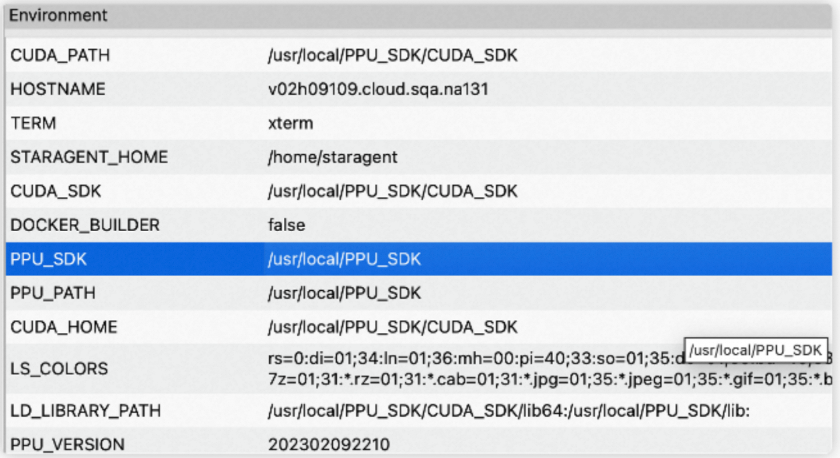
Task: Click the Environment section header
Action: coord(57,16)
